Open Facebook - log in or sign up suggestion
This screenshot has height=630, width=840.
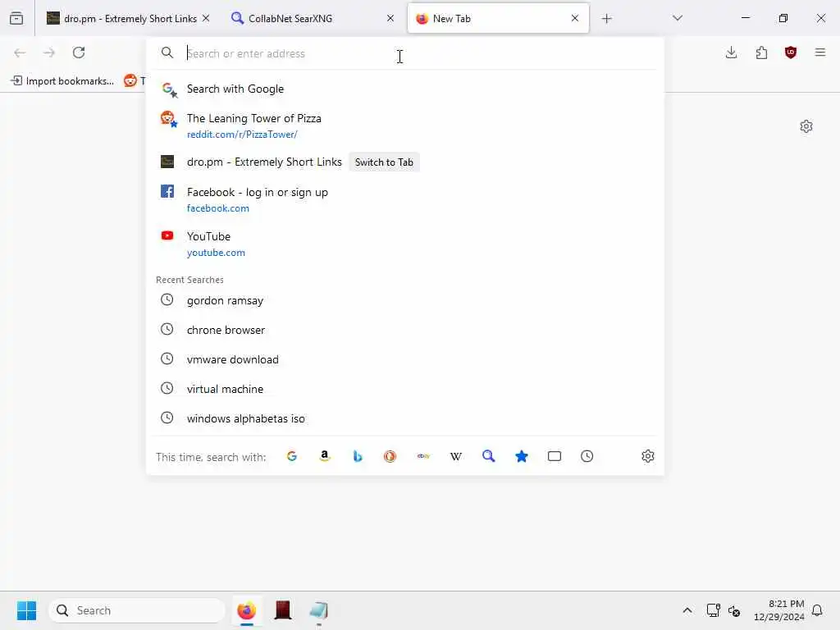[x=405, y=200]
